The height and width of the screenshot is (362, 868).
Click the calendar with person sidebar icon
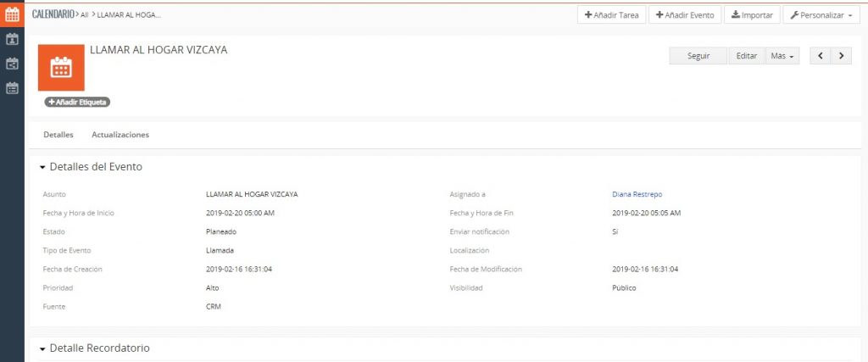(x=12, y=39)
